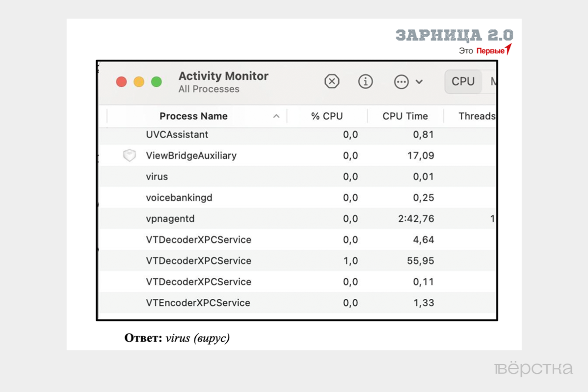Viewport: 588px width, 392px height.
Task: Switch to the CPU tab
Action: click(463, 81)
